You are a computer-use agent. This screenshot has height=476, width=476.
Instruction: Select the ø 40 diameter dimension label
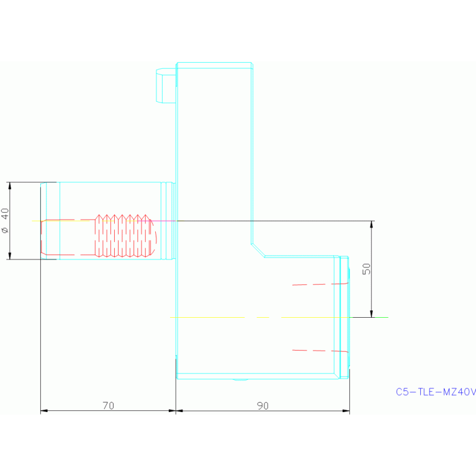tap(5, 220)
